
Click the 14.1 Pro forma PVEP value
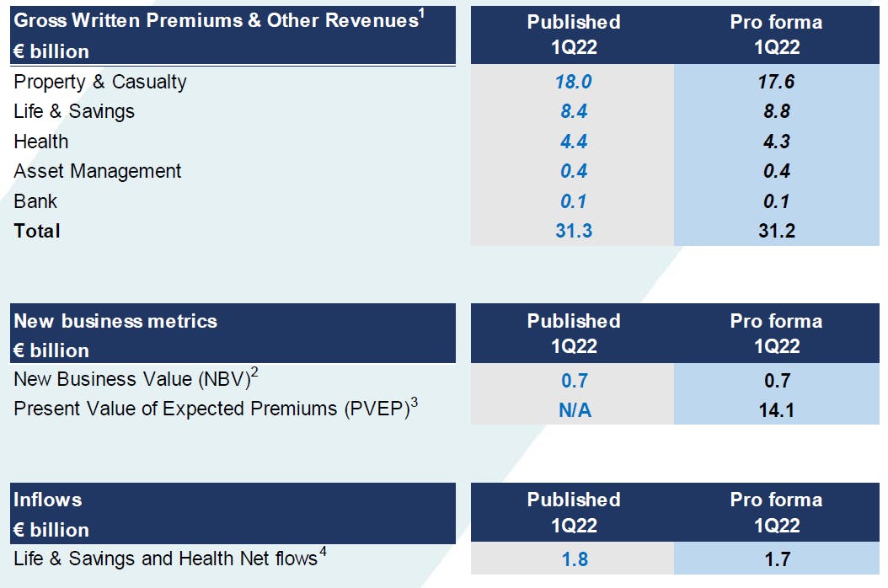pos(777,410)
